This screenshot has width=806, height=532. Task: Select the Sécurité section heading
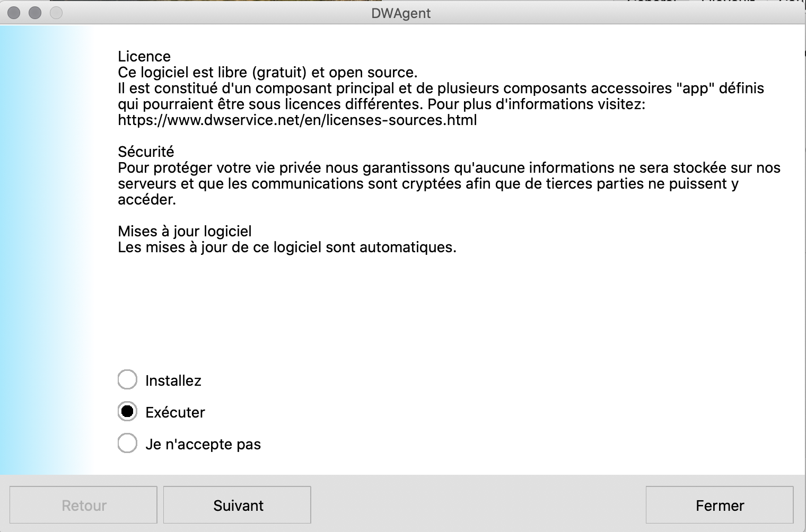[x=145, y=152]
